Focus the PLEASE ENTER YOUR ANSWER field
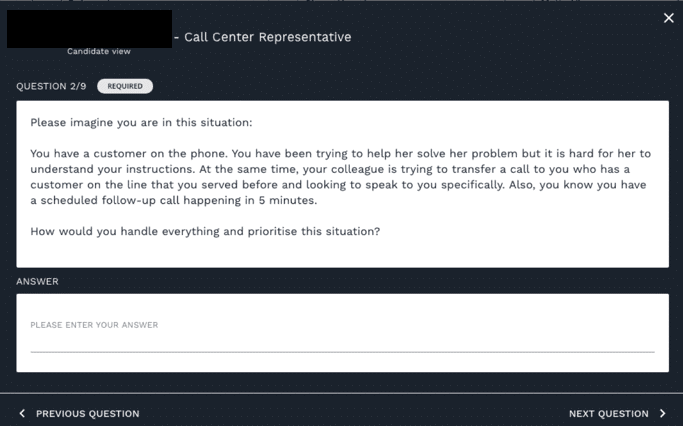This screenshot has width=683, height=426. click(x=342, y=333)
